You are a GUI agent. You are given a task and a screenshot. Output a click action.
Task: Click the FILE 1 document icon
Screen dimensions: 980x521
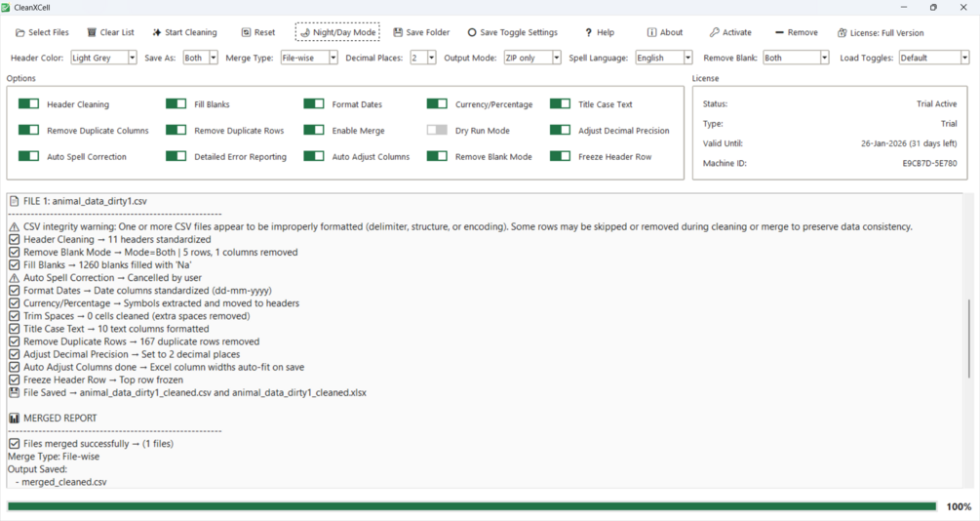point(14,201)
